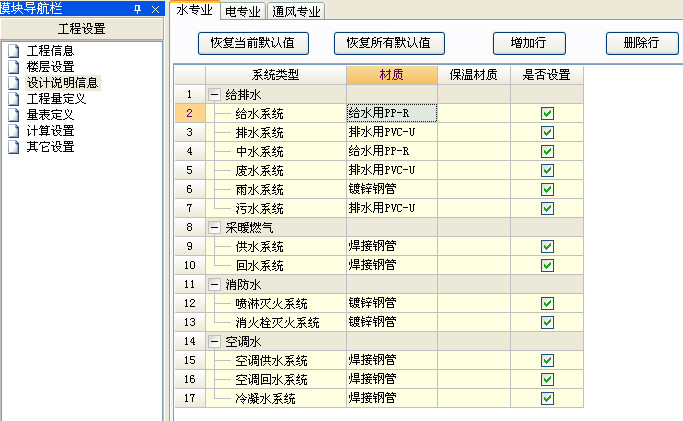Uncheck 是否设置 for 排水系统
683x421 pixels.
tap(547, 132)
